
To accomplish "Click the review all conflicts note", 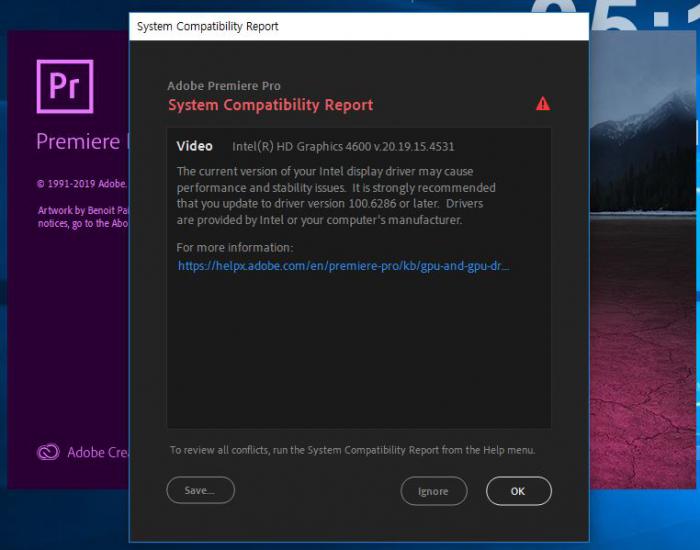I will [x=352, y=450].
